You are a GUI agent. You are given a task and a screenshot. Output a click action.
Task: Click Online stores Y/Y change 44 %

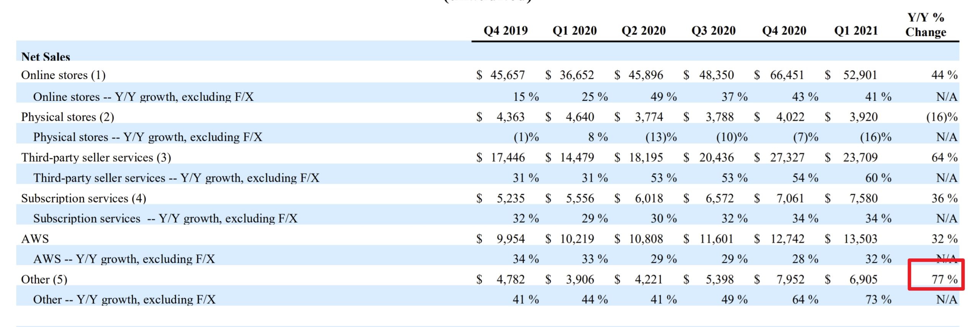(944, 75)
